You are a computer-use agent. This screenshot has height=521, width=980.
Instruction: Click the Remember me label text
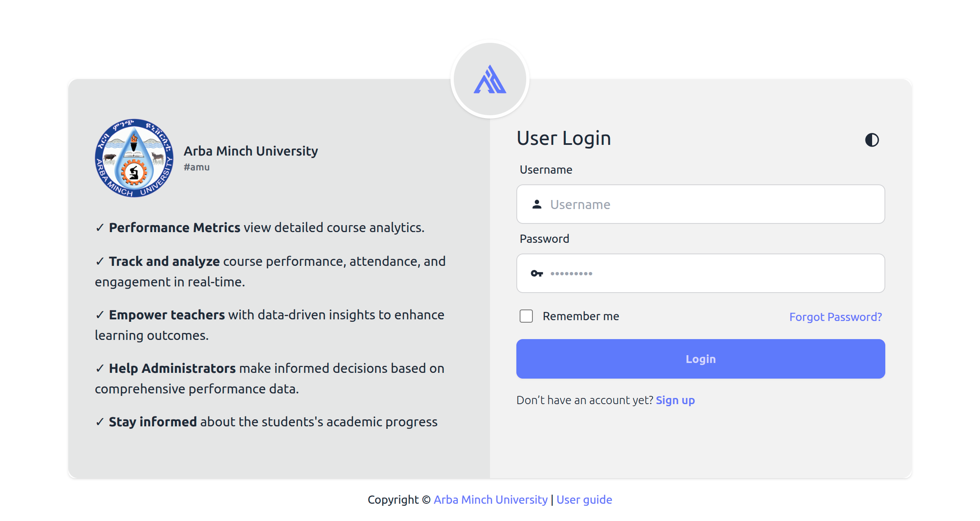(581, 316)
